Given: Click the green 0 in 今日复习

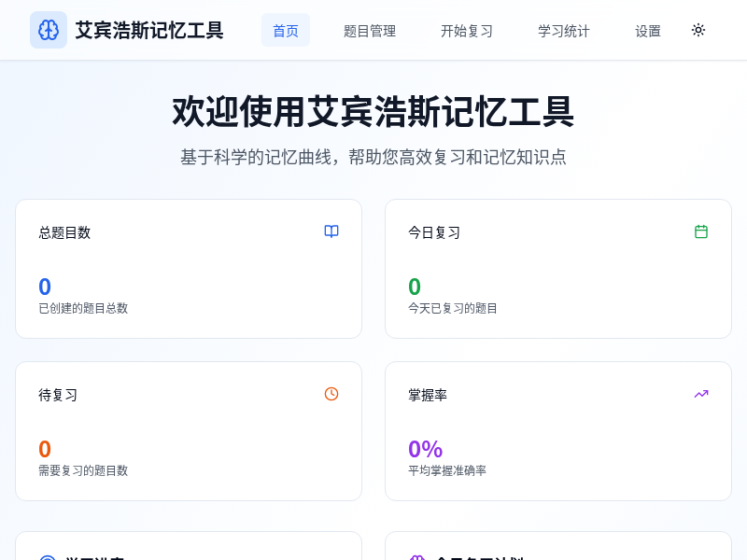Looking at the screenshot, I should tap(415, 287).
